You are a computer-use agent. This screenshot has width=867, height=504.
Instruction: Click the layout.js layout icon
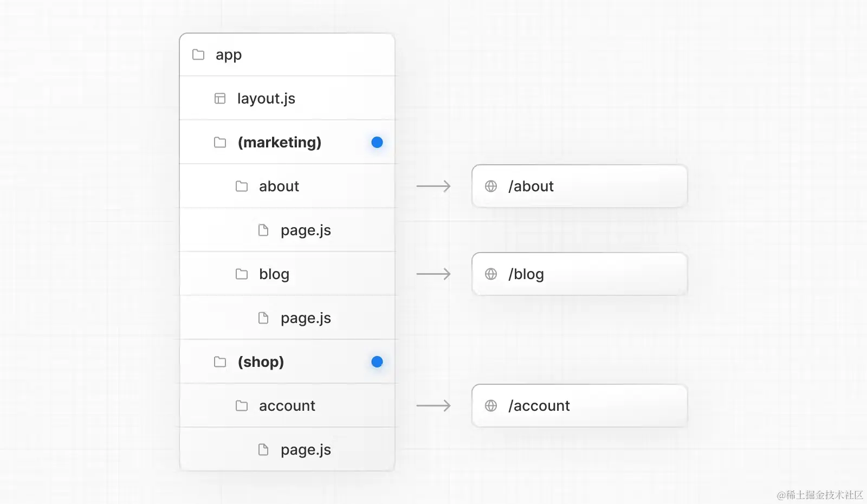[220, 99]
